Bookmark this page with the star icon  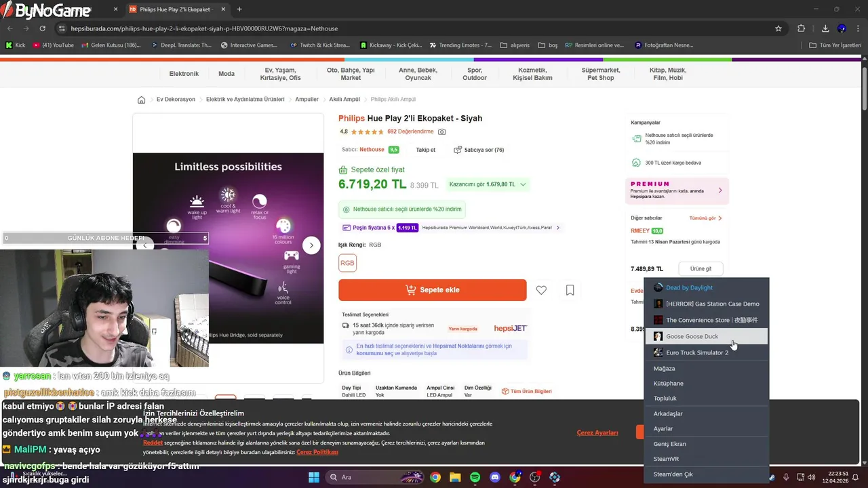[778, 28]
